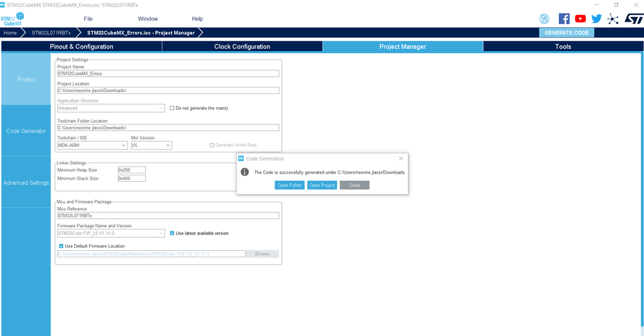
Task: Click the Close button in the dialog
Action: coord(355,185)
